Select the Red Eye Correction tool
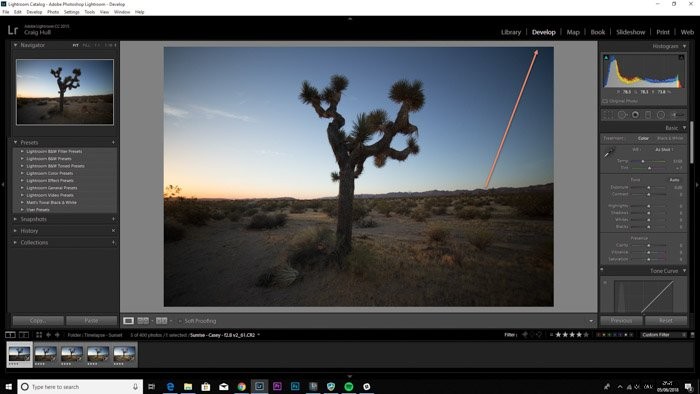The width and height of the screenshot is (700, 394). pyautogui.click(x=635, y=115)
